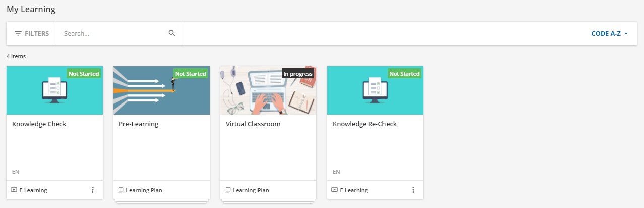Expand the CODE A-Z sort dropdown
Viewport: 644px width, 208px height.
point(610,34)
